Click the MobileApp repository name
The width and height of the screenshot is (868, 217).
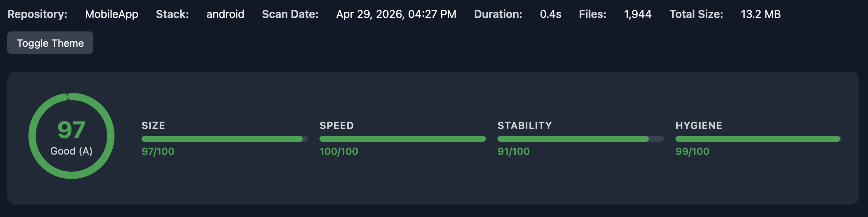112,14
